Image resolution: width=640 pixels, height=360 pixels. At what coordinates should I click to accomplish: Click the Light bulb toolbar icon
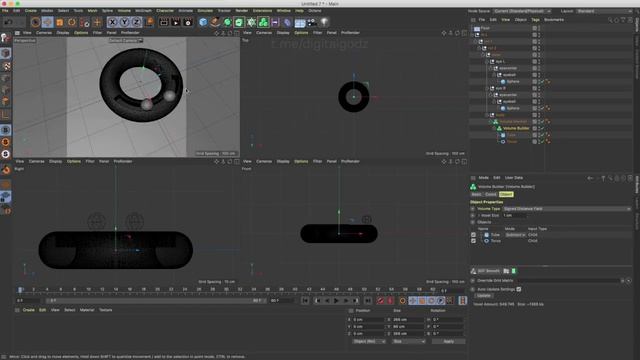click(324, 22)
